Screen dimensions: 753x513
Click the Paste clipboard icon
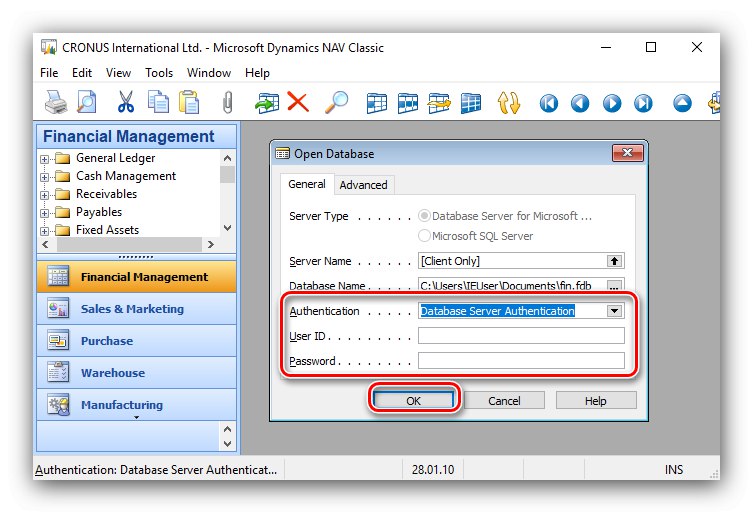(189, 102)
